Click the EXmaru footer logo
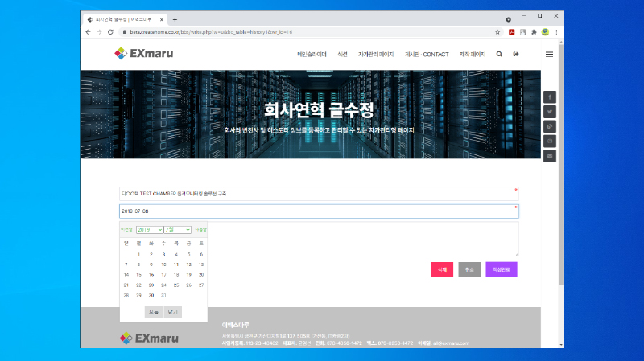Viewport: 644px width, 361px height. click(x=149, y=338)
